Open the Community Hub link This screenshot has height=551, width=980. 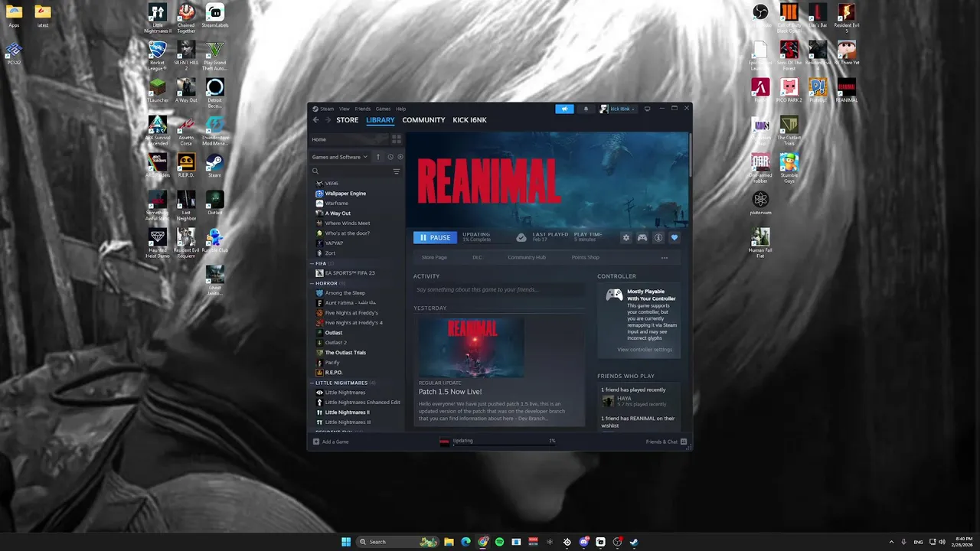point(527,257)
